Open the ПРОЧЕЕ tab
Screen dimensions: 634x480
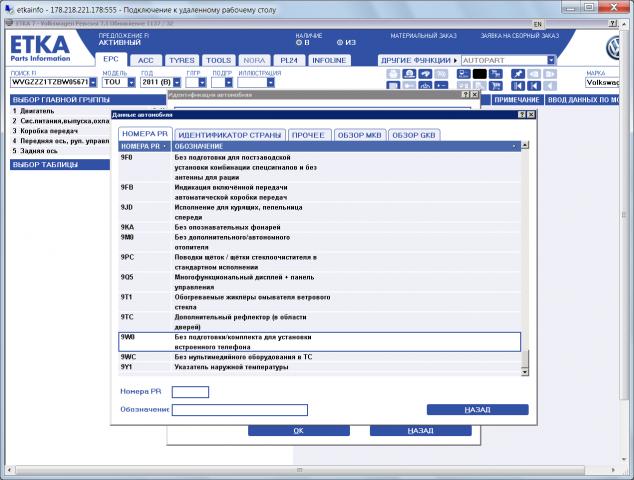tap(308, 135)
